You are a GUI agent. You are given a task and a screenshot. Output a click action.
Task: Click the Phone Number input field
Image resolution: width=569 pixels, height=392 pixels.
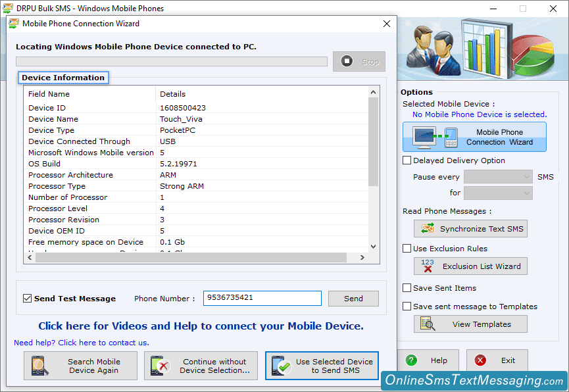point(262,299)
